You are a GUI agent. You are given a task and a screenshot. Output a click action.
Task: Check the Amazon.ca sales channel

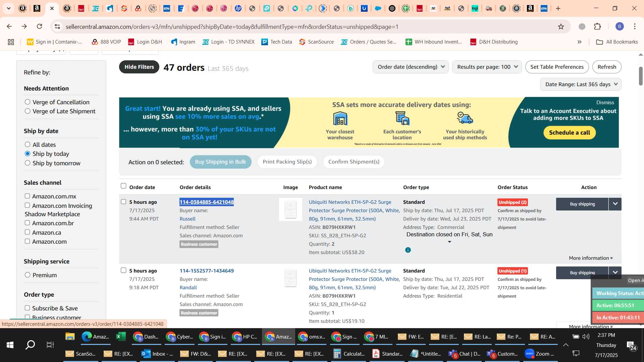coord(27,232)
